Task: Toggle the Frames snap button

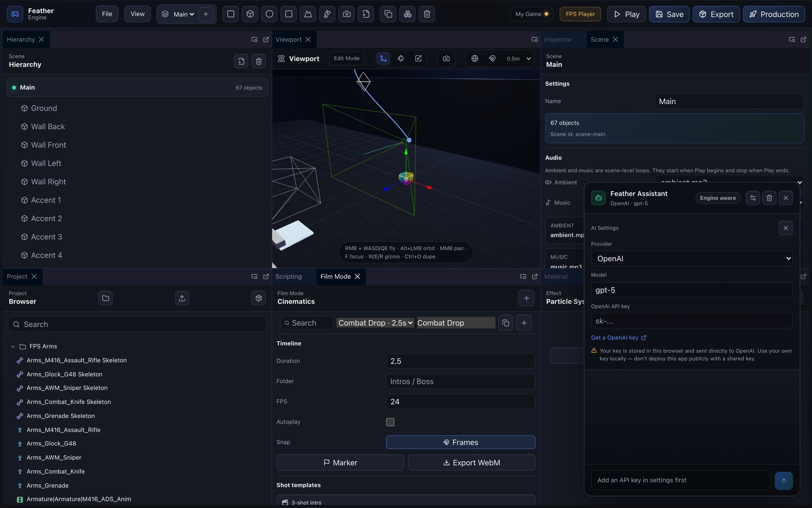Action: coord(460,442)
